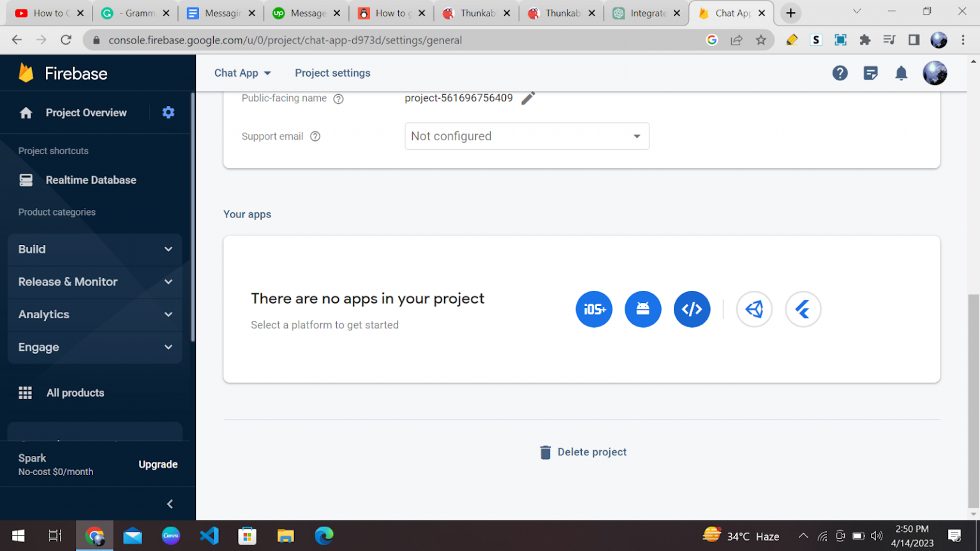The width and height of the screenshot is (980, 551).
Task: Open the Support email dropdown
Action: pyautogui.click(x=526, y=136)
